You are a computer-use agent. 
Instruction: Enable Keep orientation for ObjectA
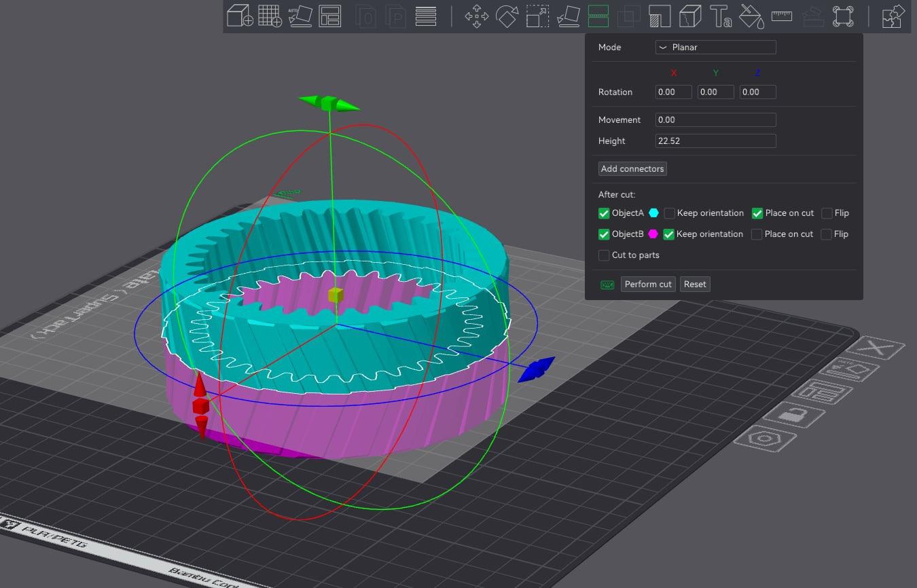669,213
